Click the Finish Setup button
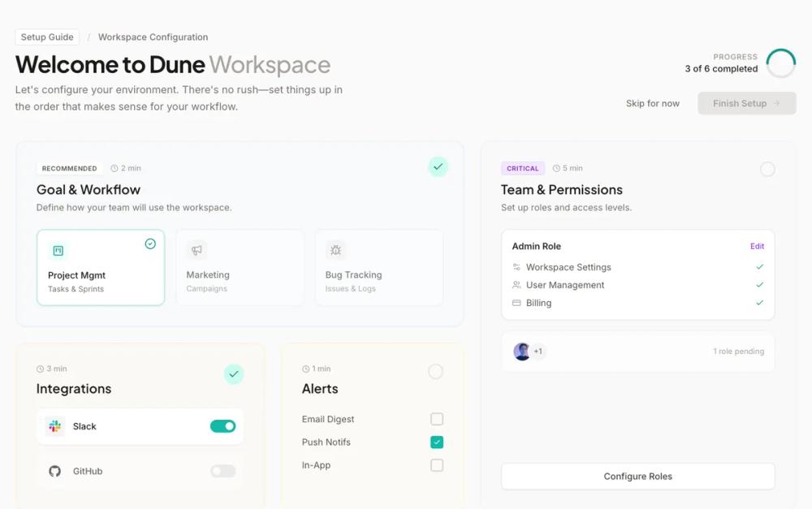The height and width of the screenshot is (509, 812). (x=745, y=103)
